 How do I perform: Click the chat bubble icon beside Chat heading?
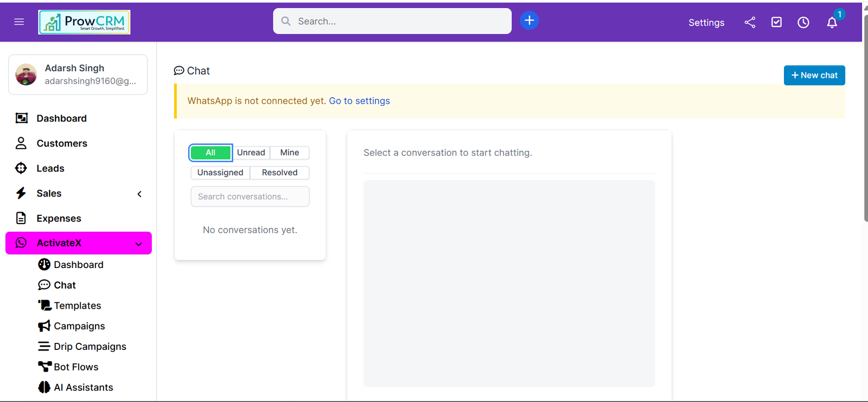[x=179, y=71]
